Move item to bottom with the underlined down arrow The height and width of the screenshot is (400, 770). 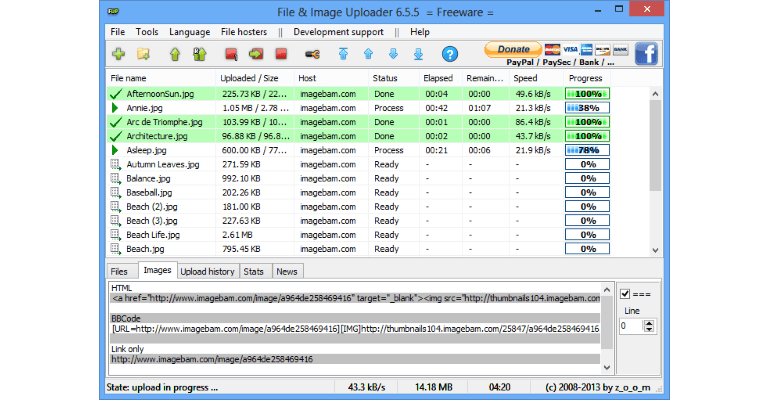(x=420, y=53)
